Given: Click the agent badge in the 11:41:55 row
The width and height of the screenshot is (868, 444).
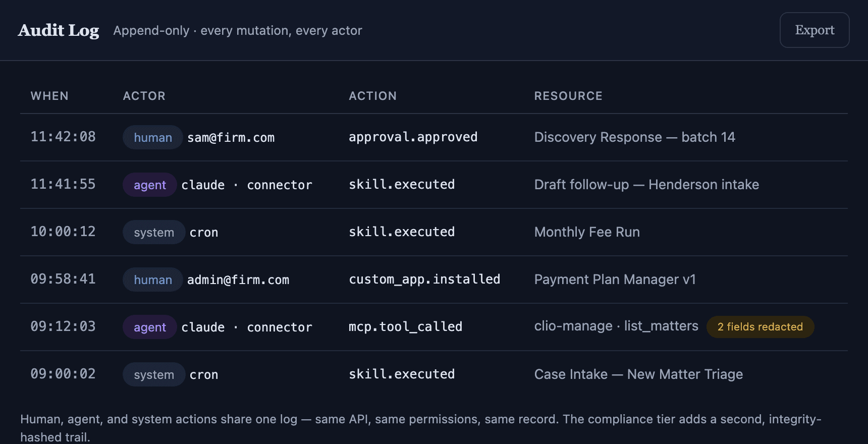Looking at the screenshot, I should (x=150, y=185).
